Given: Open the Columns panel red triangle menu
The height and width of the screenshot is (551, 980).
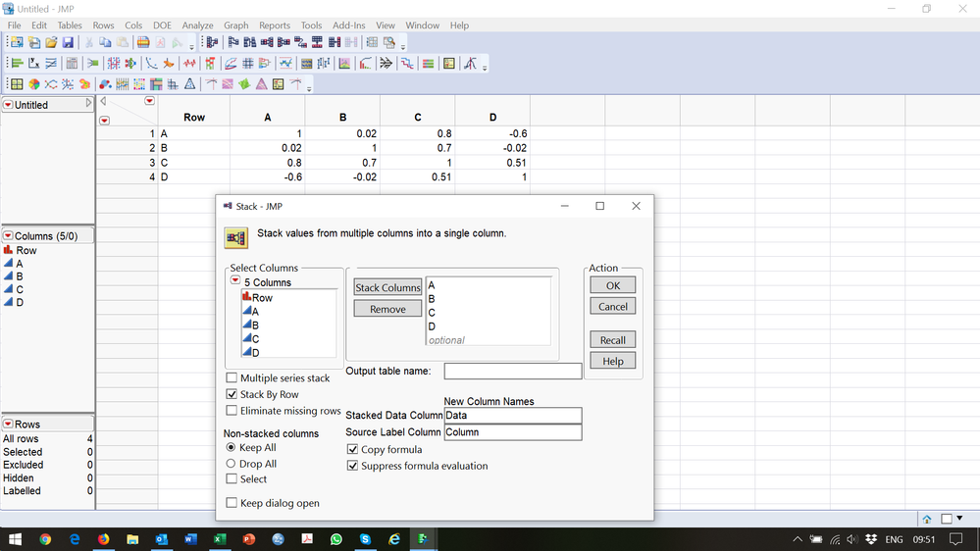Looking at the screenshot, I should point(8,235).
